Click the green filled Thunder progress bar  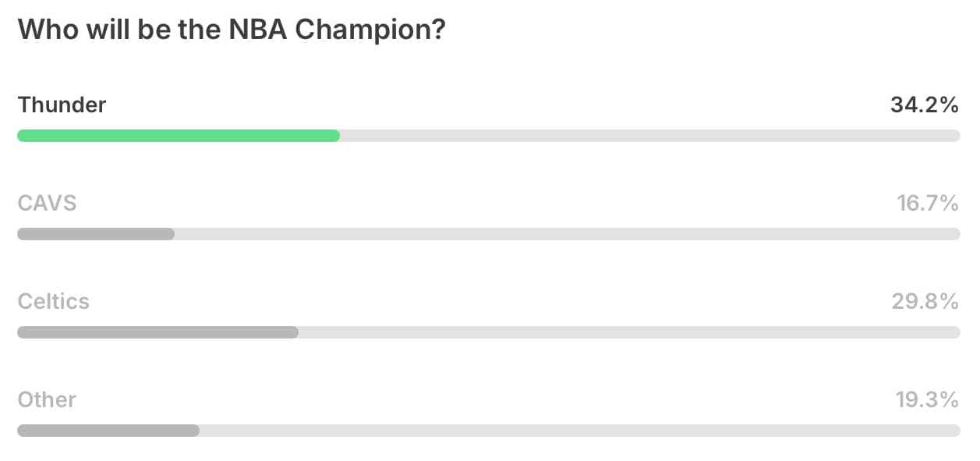(x=179, y=136)
